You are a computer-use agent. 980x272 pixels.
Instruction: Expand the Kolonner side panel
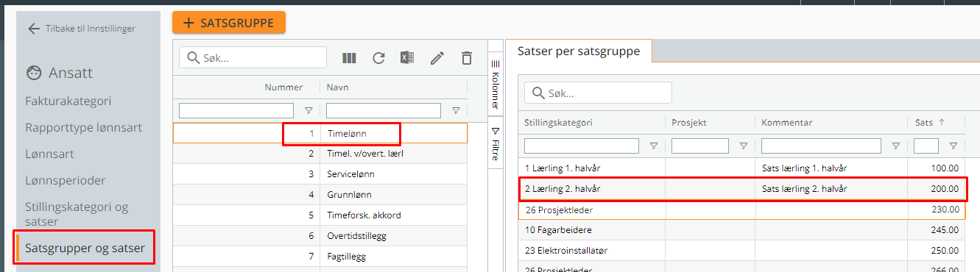[x=496, y=85]
